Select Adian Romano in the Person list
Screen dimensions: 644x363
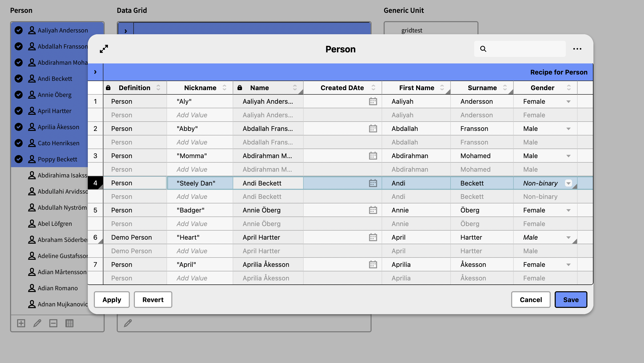58,288
